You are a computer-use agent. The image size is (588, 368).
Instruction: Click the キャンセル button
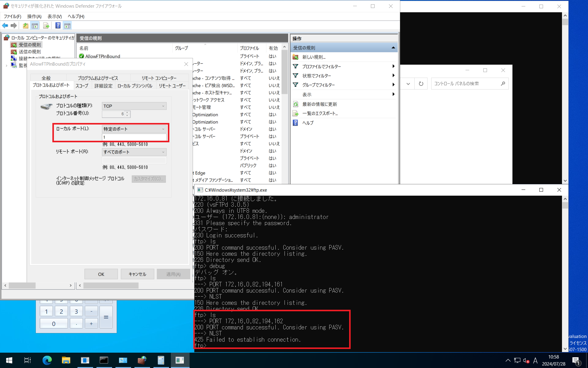tap(137, 274)
